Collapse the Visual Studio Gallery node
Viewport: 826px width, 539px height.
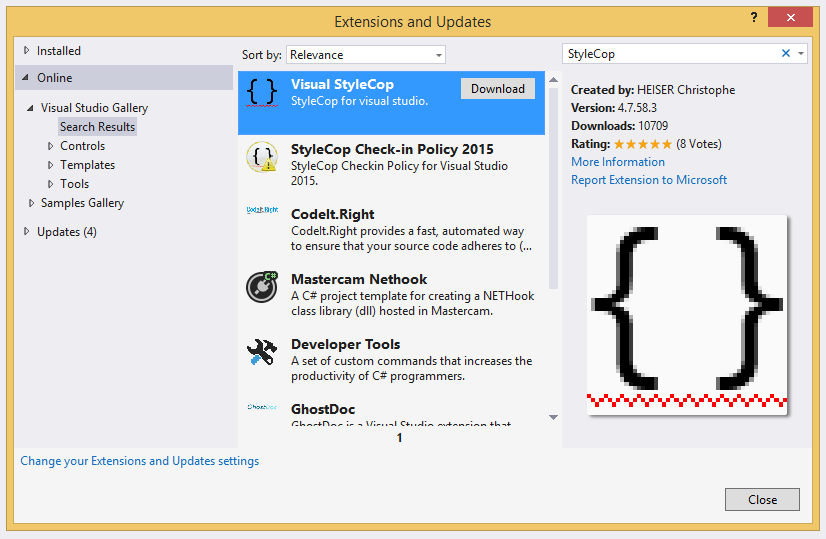30,108
